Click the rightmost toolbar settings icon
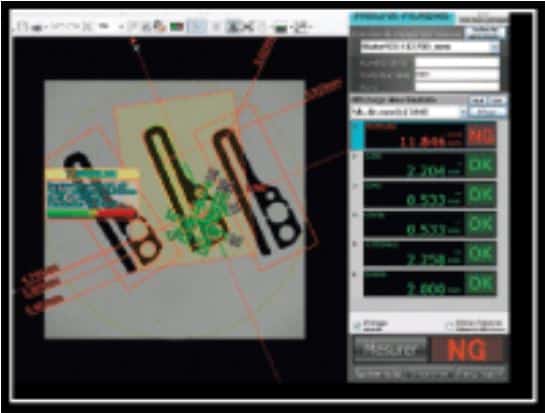This screenshot has height=413, width=545. 302,27
